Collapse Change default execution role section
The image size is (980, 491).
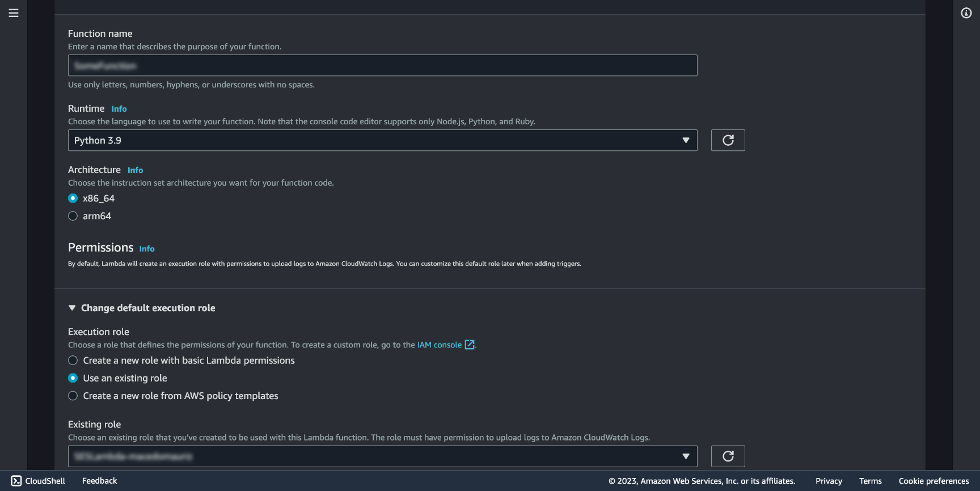point(142,308)
